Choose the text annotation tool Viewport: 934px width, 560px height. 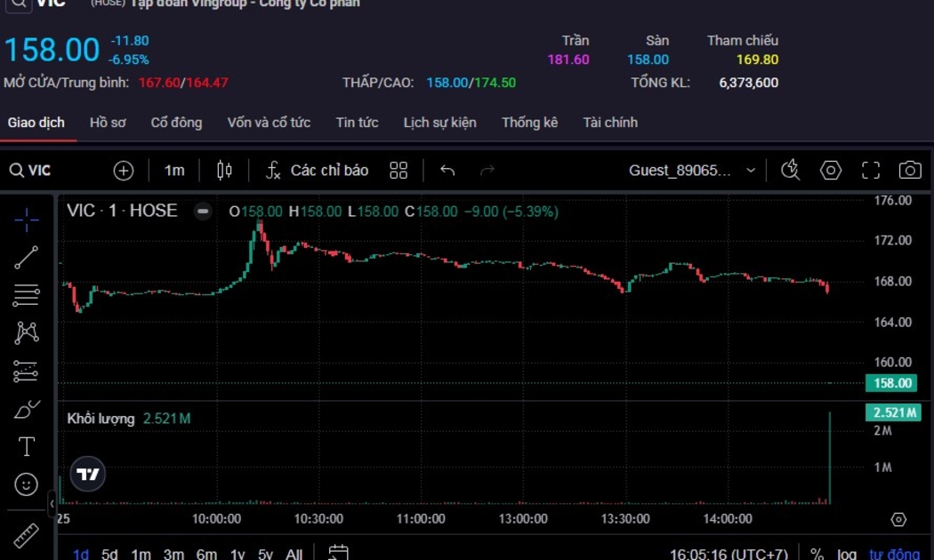(27, 446)
